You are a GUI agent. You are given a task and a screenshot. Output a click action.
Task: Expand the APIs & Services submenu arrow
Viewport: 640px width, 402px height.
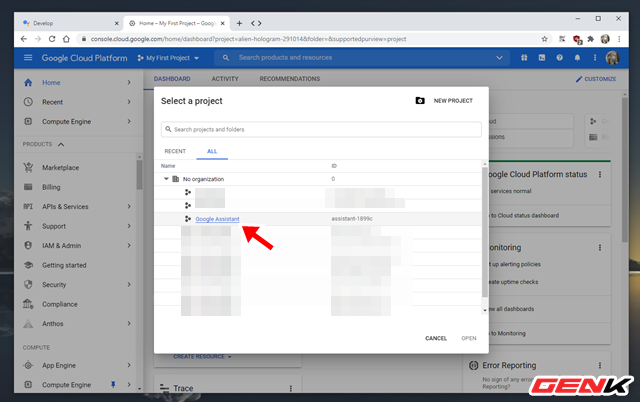click(x=129, y=207)
